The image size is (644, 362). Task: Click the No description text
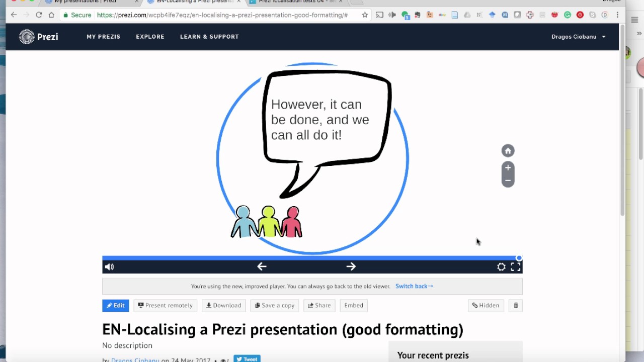point(127,345)
